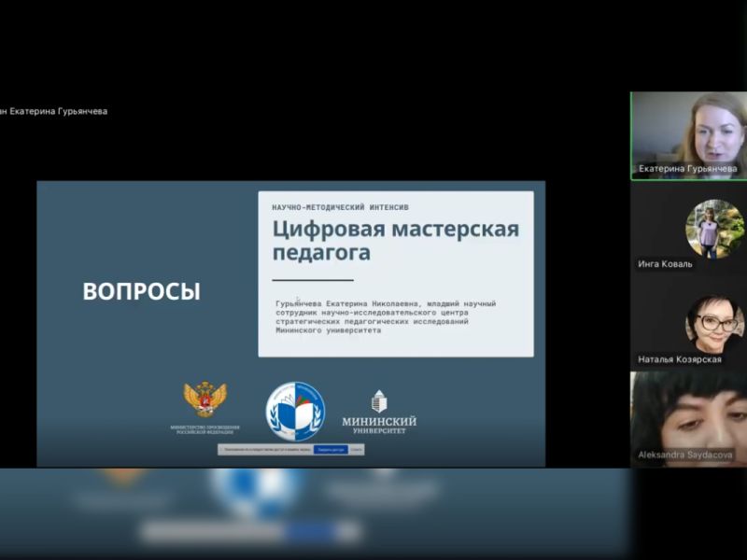
Task: Click the ВОПРОСЫ heading on the slide
Action: tap(142, 291)
